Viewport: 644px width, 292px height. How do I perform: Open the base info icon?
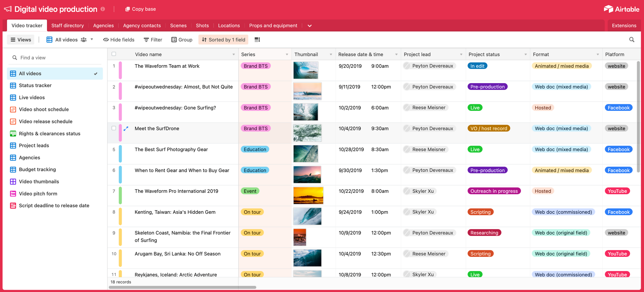pyautogui.click(x=103, y=9)
